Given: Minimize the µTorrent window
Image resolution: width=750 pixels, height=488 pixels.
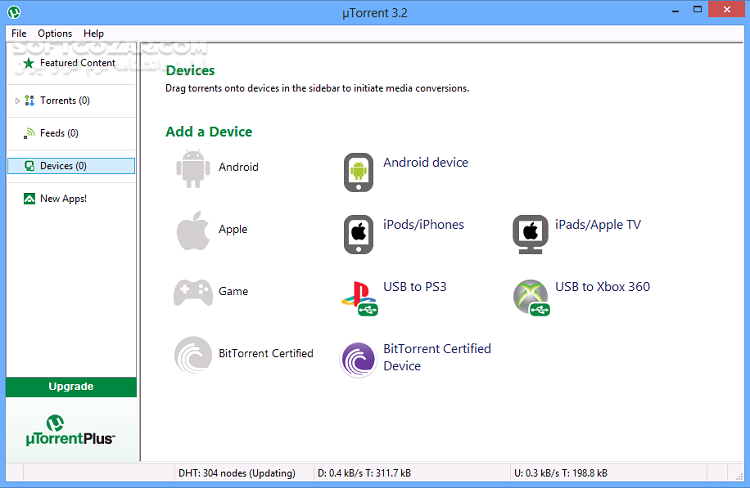Looking at the screenshot, I should point(675,11).
